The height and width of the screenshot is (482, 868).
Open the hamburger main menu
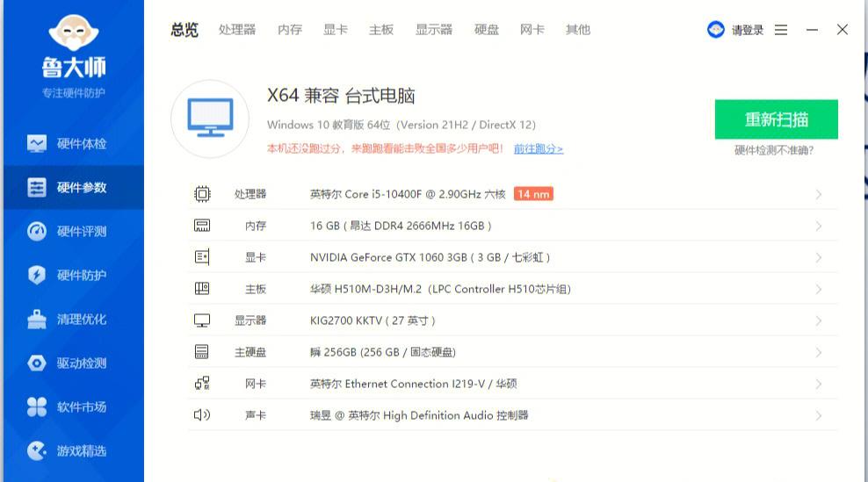click(x=781, y=30)
